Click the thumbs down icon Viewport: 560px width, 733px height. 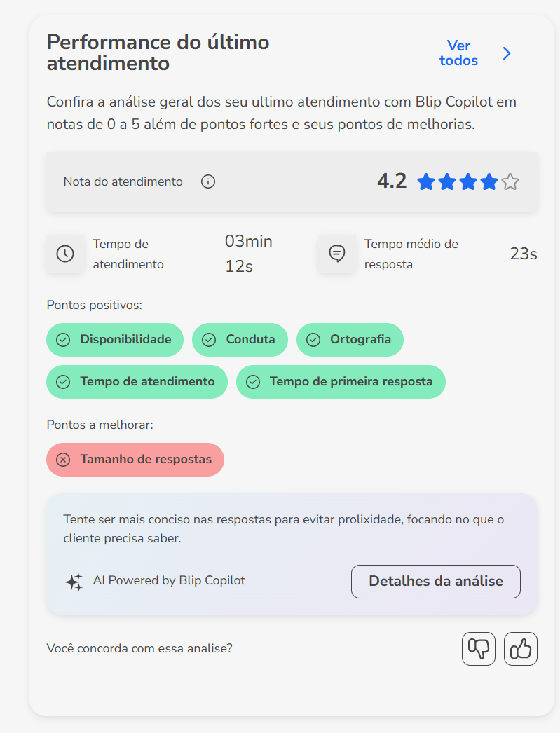(479, 649)
